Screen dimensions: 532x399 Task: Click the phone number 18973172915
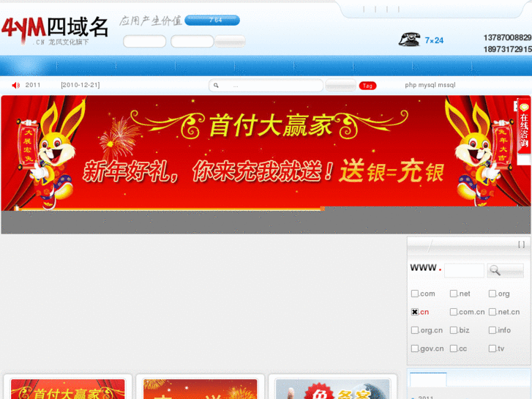click(507, 49)
